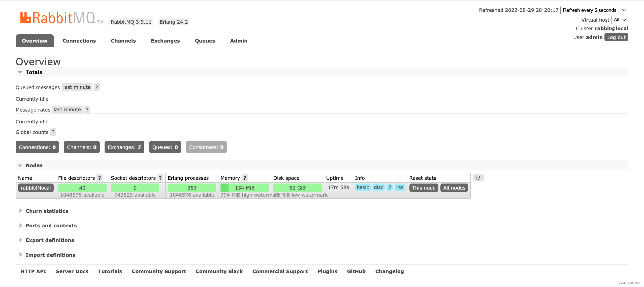Open Community Slack footer link
This screenshot has height=287, width=644.
coord(219,271)
